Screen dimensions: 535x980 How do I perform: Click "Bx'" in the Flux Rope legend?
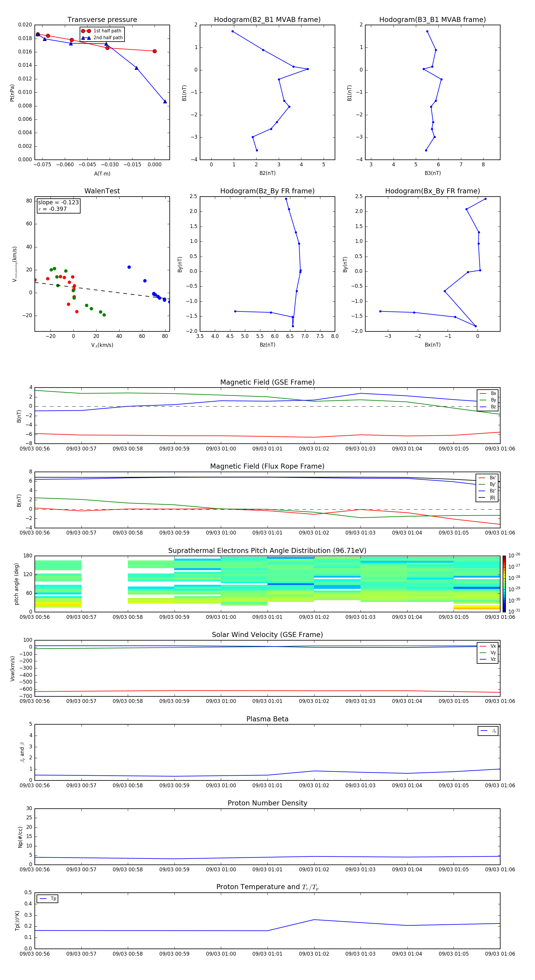(493, 478)
